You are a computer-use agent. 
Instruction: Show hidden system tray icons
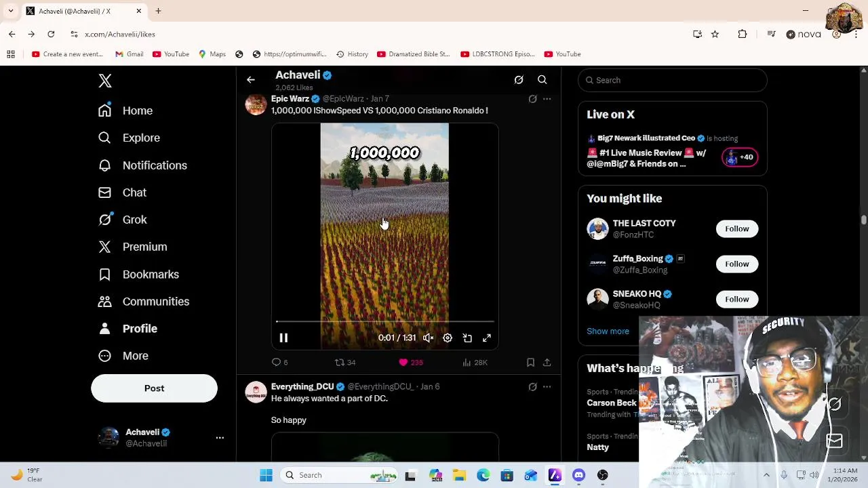pos(766,475)
